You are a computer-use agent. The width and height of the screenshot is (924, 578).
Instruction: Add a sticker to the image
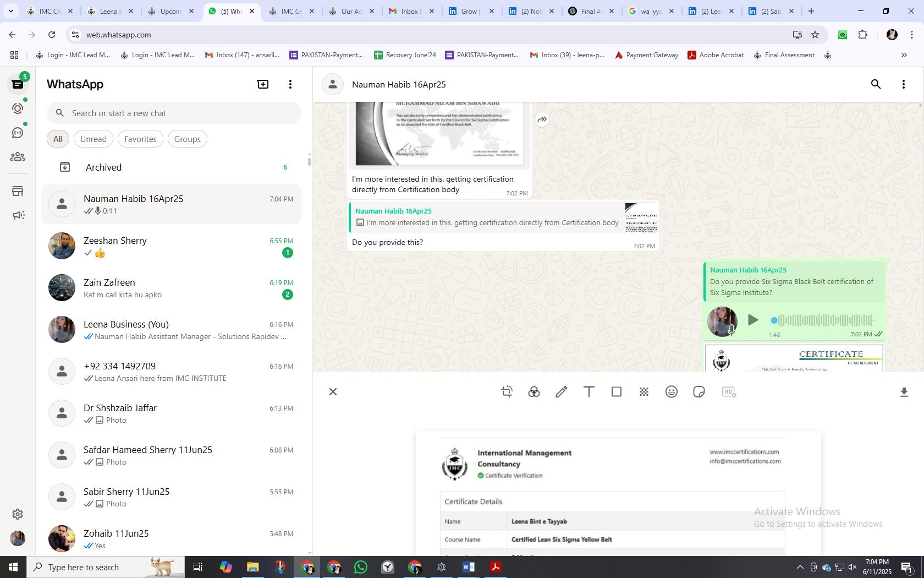coord(699,391)
